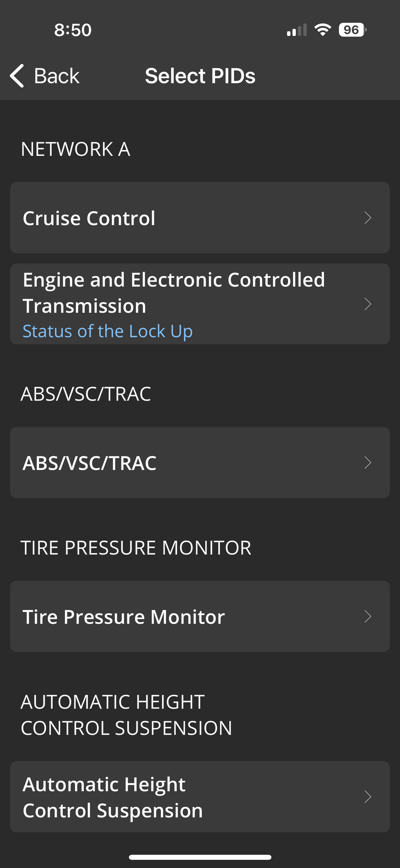The height and width of the screenshot is (868, 400).
Task: Tap the battery indicator showing 96
Action: pos(353,30)
